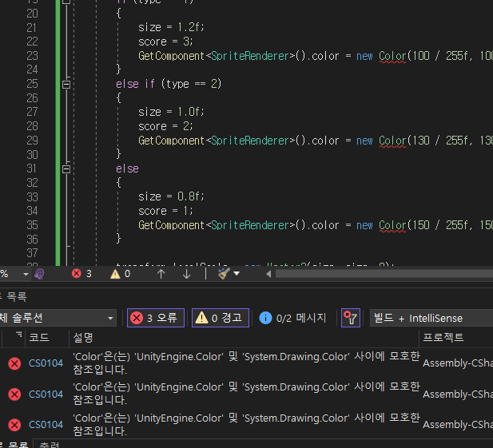The height and width of the screenshot is (448, 493).
Task: Open the solution scope dropdown in error list
Action: coord(57,318)
